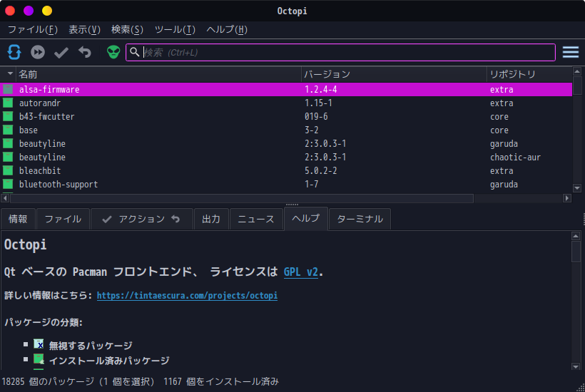Open the ヘルプ(H) menu
Image resolution: width=585 pixels, height=392 pixels.
pyautogui.click(x=227, y=29)
